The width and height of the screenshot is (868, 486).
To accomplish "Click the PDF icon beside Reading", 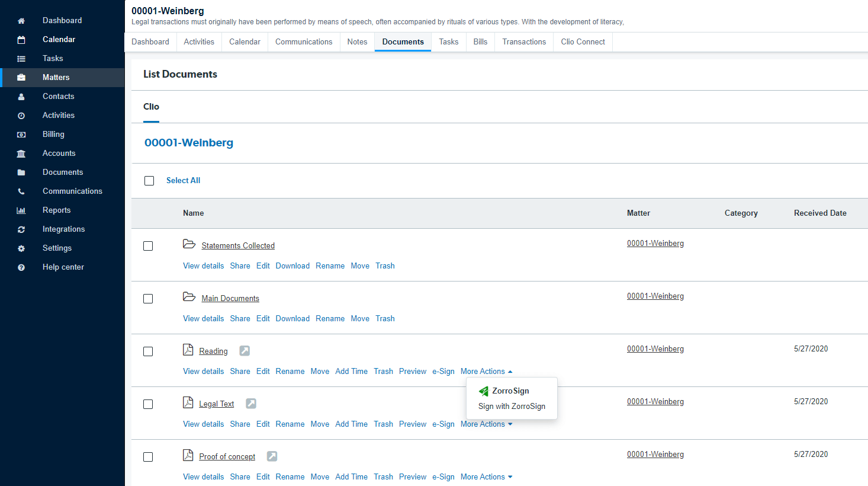I will [x=188, y=350].
